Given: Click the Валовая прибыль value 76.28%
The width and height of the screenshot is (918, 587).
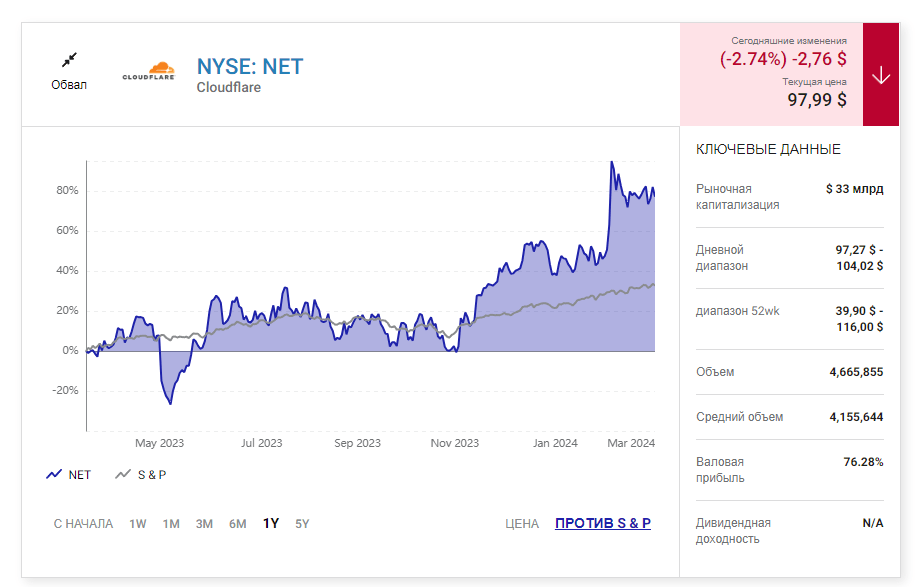Looking at the screenshot, I should pyautogui.click(x=863, y=462).
